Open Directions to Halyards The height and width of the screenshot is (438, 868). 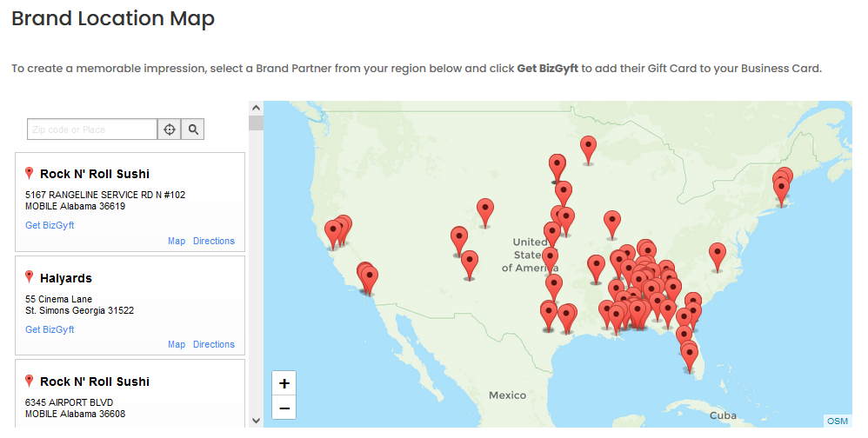tap(214, 344)
